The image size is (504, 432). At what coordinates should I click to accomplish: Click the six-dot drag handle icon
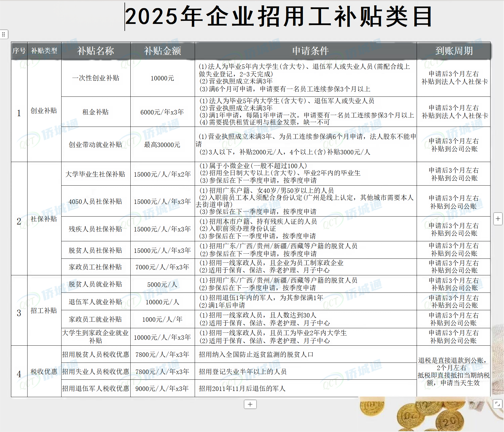click(x=4, y=35)
